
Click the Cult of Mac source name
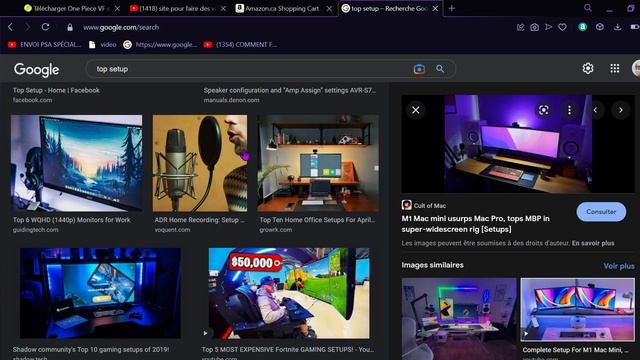429,206
